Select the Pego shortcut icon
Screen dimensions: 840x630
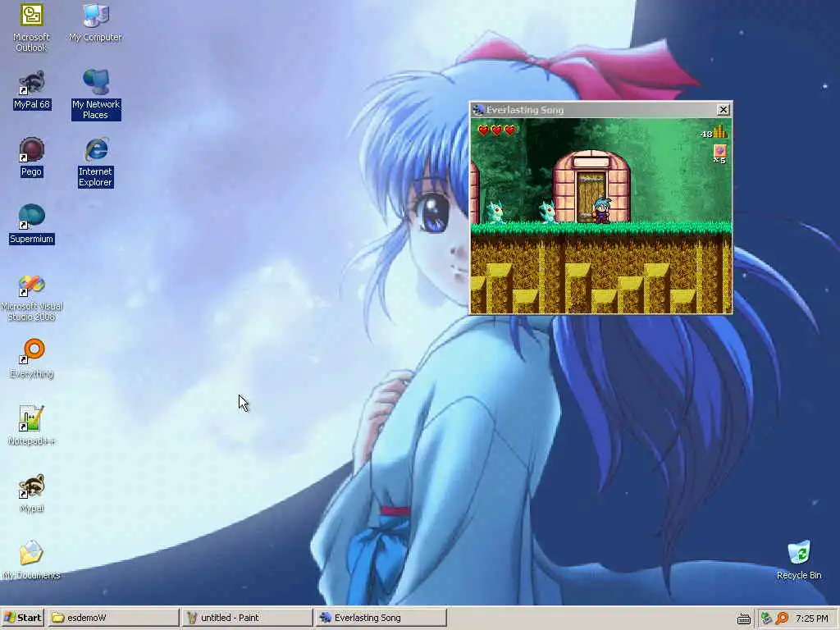pos(31,157)
